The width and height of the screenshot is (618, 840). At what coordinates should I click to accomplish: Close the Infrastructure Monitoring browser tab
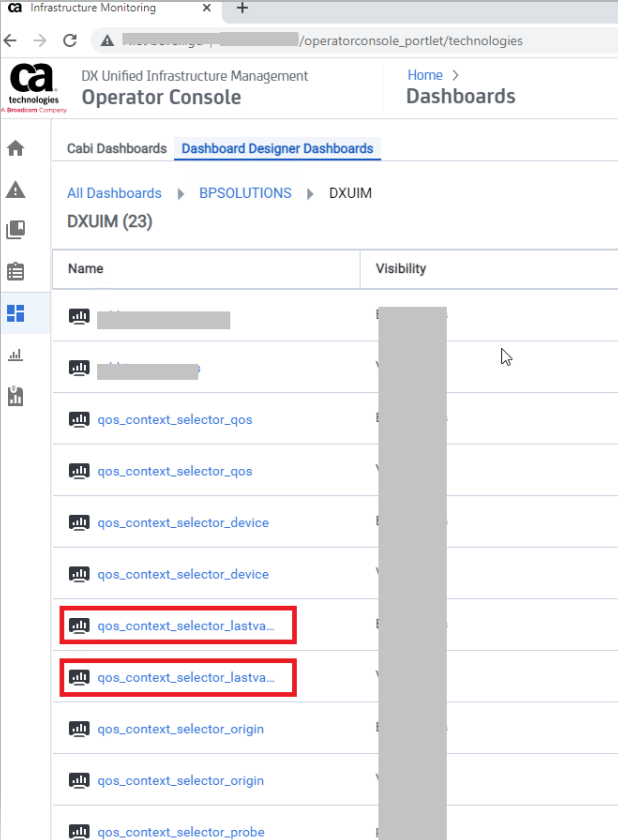point(207,8)
